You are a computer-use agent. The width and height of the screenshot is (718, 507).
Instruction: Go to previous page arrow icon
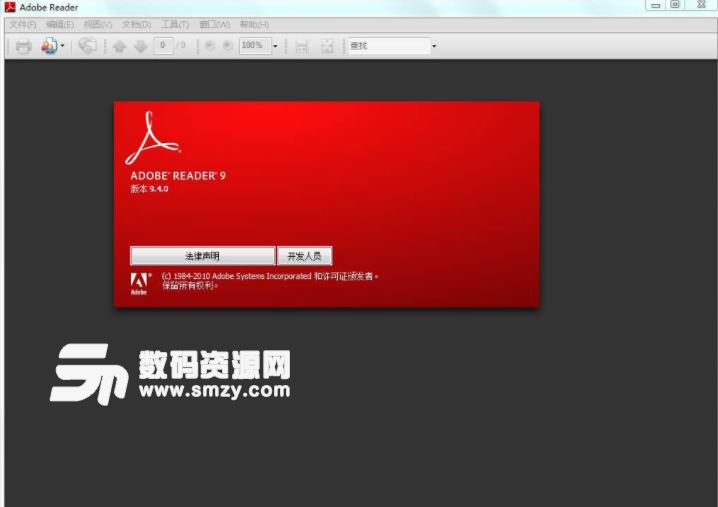tap(120, 46)
